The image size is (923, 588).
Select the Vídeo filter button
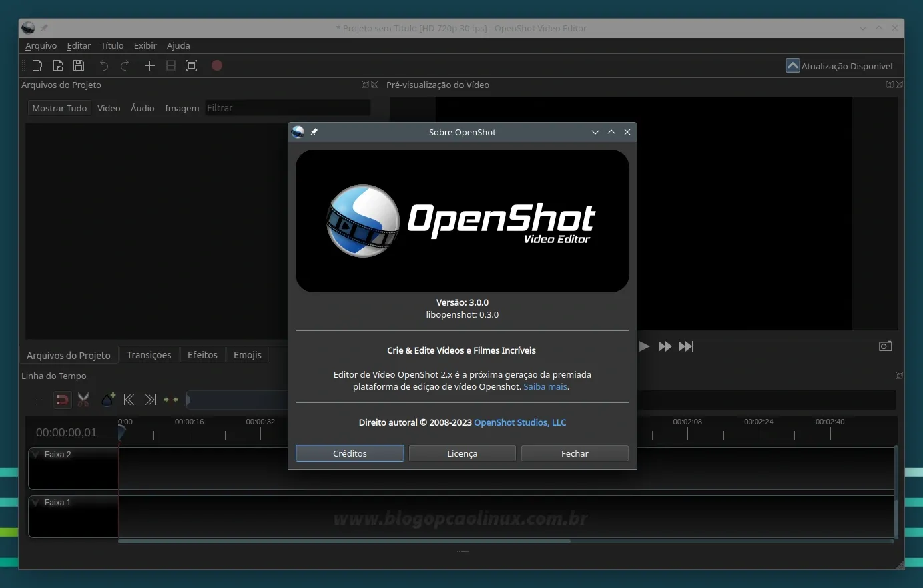coord(109,108)
